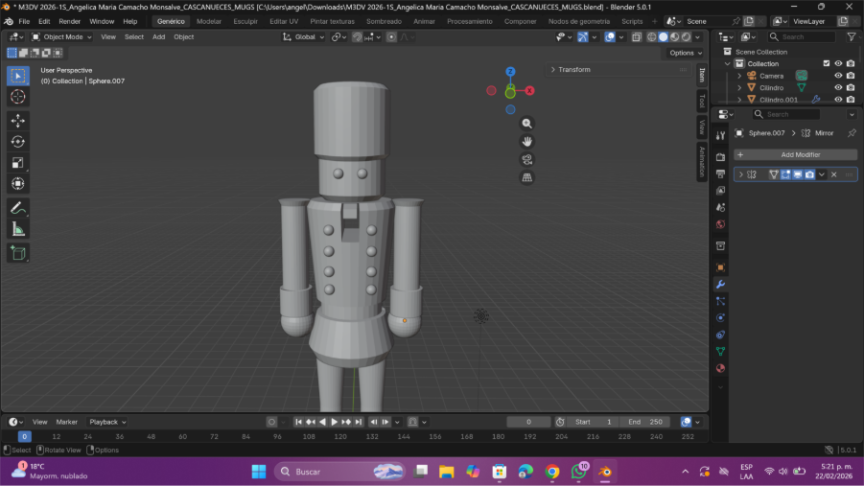Switch to the Sombreado workspace tab
This screenshot has height=486, width=864.
click(383, 21)
